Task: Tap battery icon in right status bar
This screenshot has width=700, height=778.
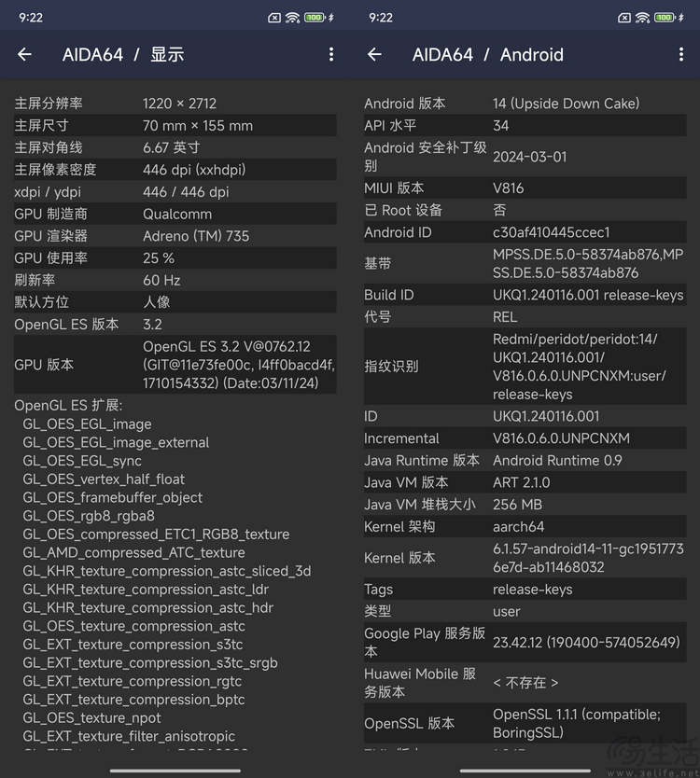Action: coord(665,18)
